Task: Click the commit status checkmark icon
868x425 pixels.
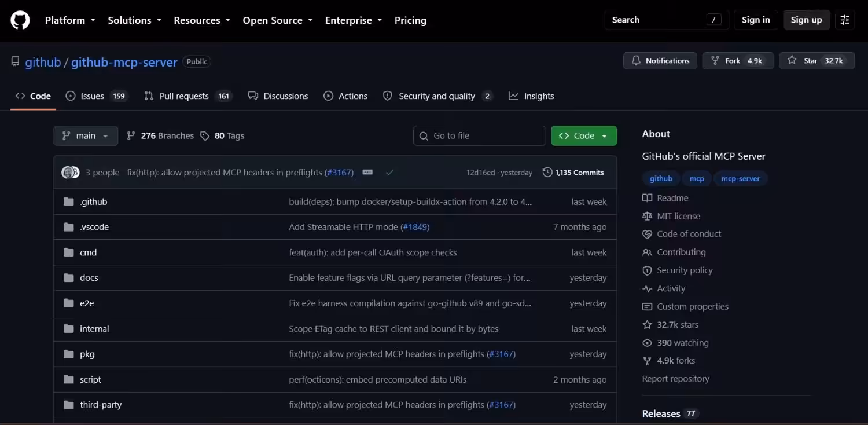Action: [389, 173]
